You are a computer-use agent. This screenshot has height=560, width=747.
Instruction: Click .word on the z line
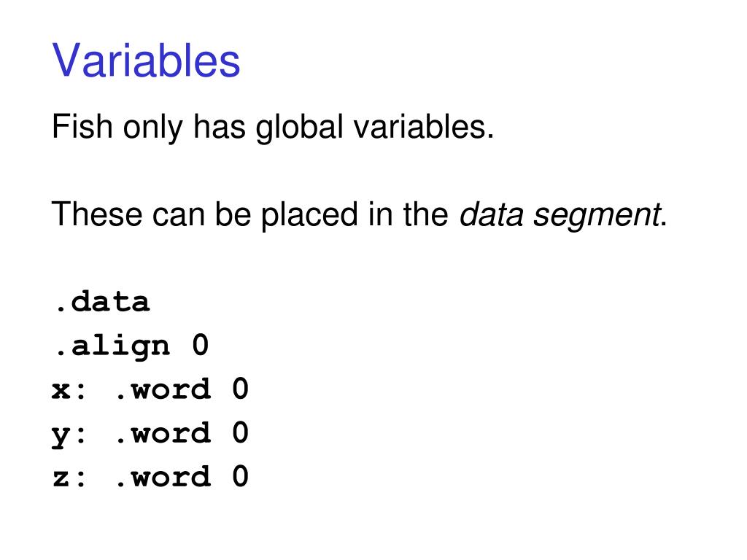tap(163, 477)
